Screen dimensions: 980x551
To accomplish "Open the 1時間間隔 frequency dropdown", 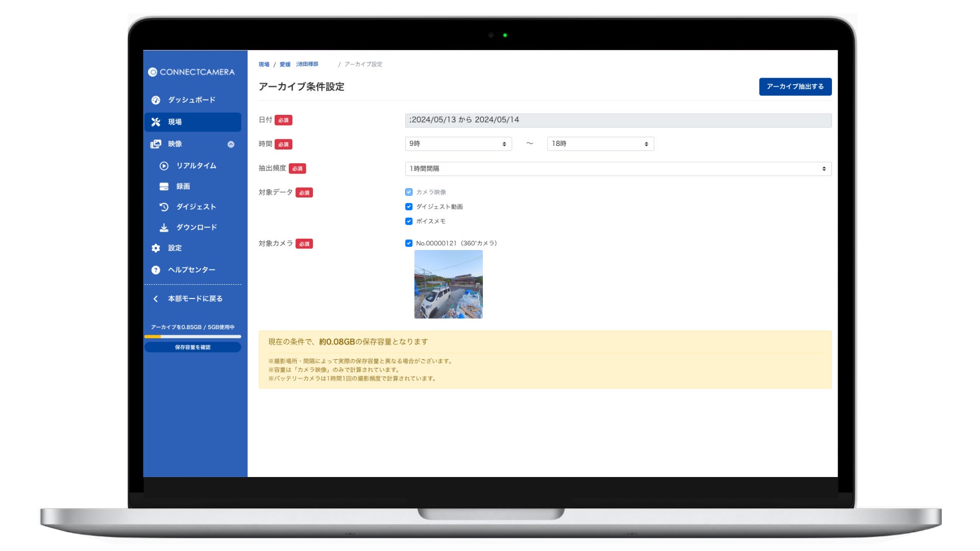I will click(x=618, y=169).
